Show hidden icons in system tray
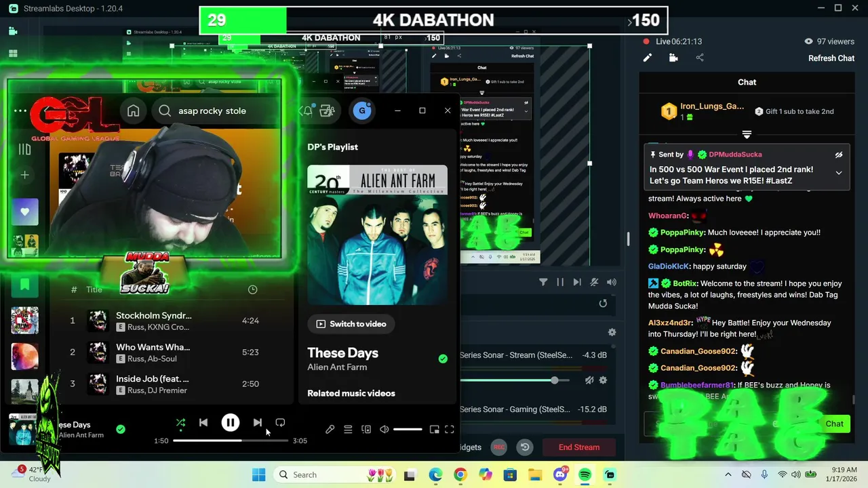 (728, 474)
